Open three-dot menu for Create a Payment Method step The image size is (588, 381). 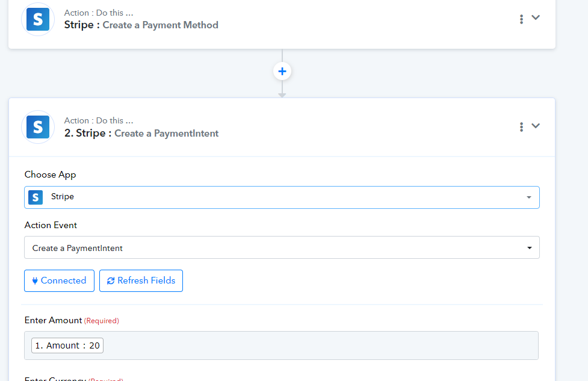click(521, 19)
